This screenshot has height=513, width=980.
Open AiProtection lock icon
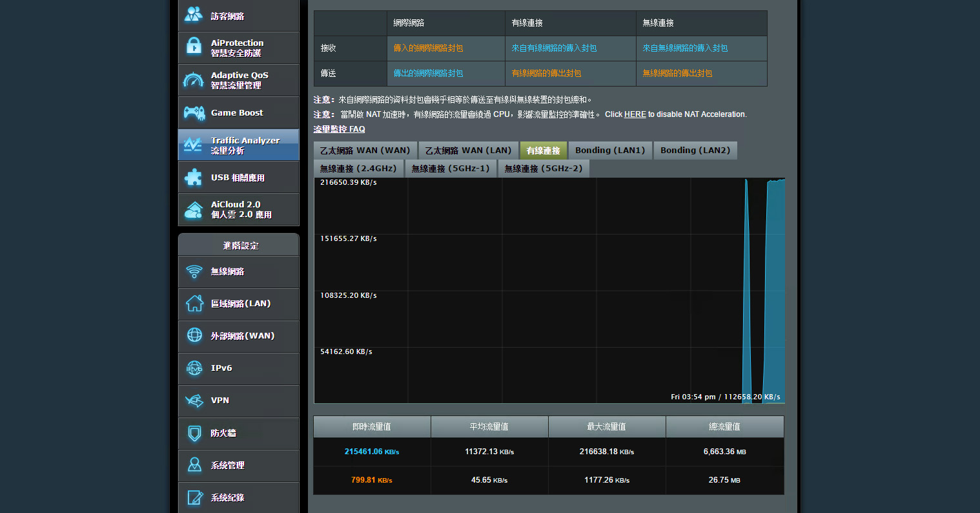click(194, 47)
